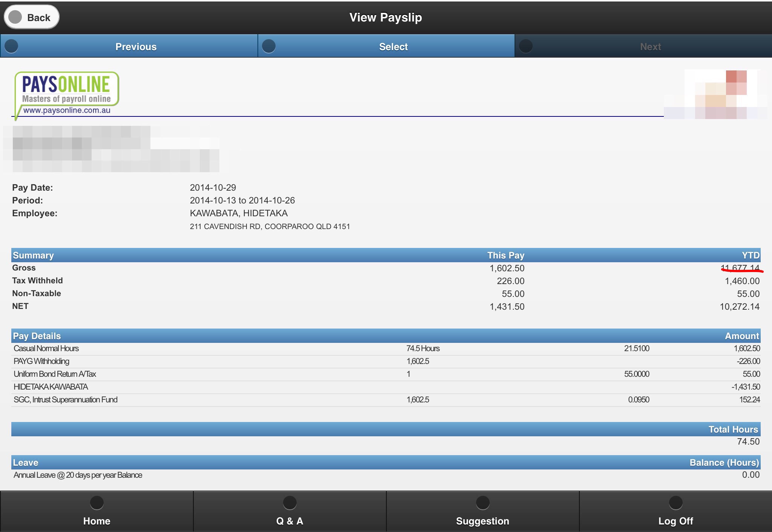Viewport: 772px width, 532px height.
Task: Click the circle icon beside Select
Action: (x=268, y=46)
